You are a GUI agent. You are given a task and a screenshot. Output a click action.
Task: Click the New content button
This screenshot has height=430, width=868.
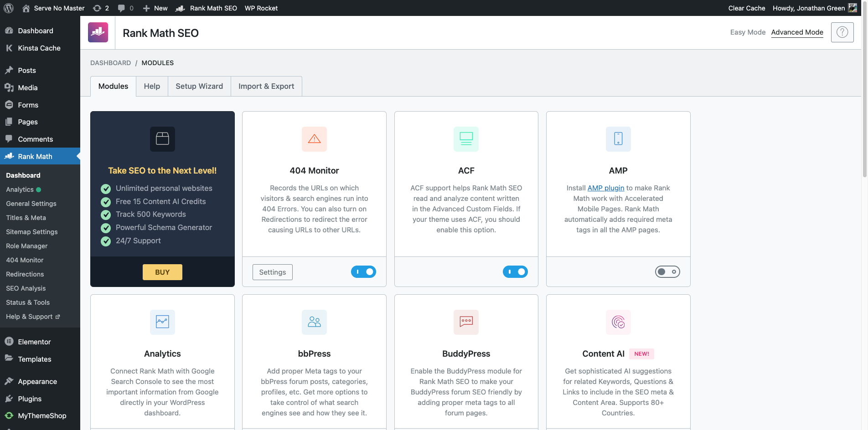[x=155, y=8]
